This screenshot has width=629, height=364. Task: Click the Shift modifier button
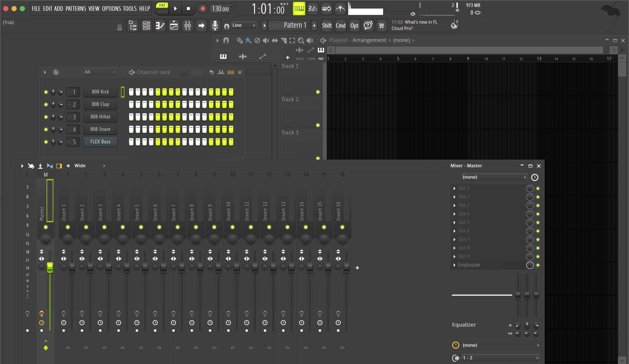click(x=327, y=25)
